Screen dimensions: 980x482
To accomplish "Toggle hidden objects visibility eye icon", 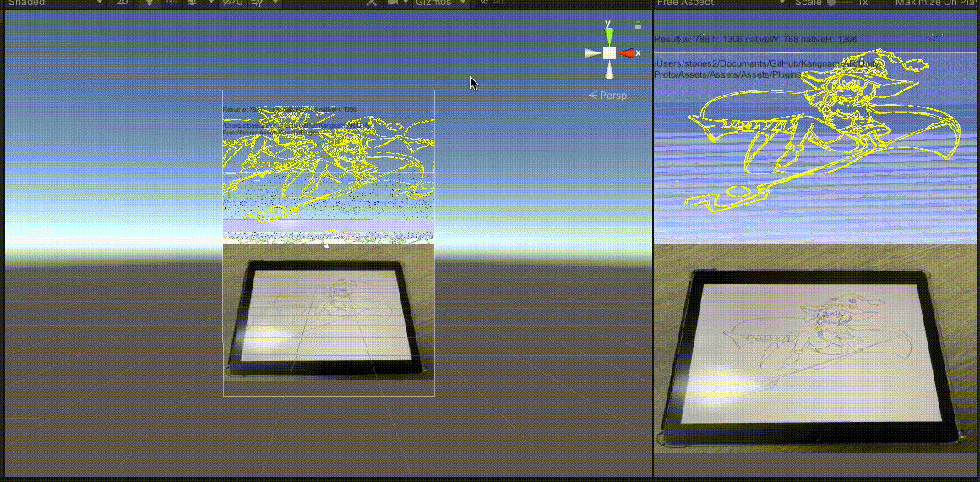I will click(232, 3).
